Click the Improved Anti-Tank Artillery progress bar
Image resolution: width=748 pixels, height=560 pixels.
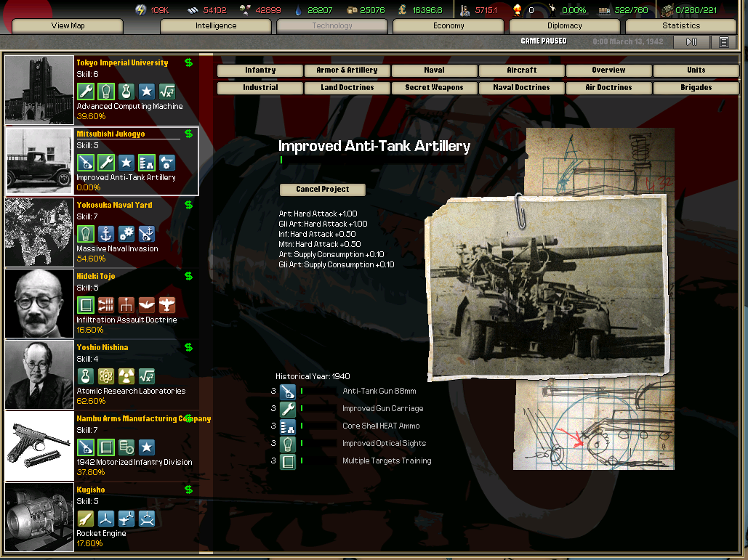pos(281,160)
